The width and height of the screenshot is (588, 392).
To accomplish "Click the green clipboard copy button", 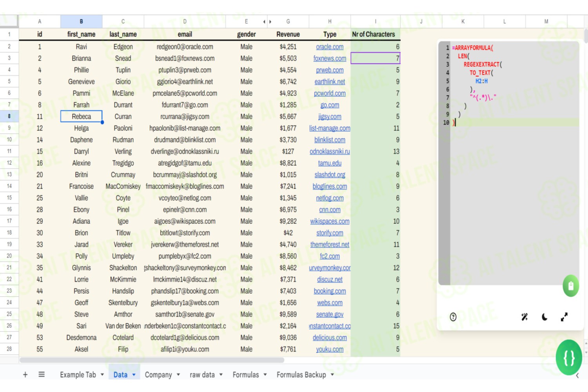I will (571, 286).
